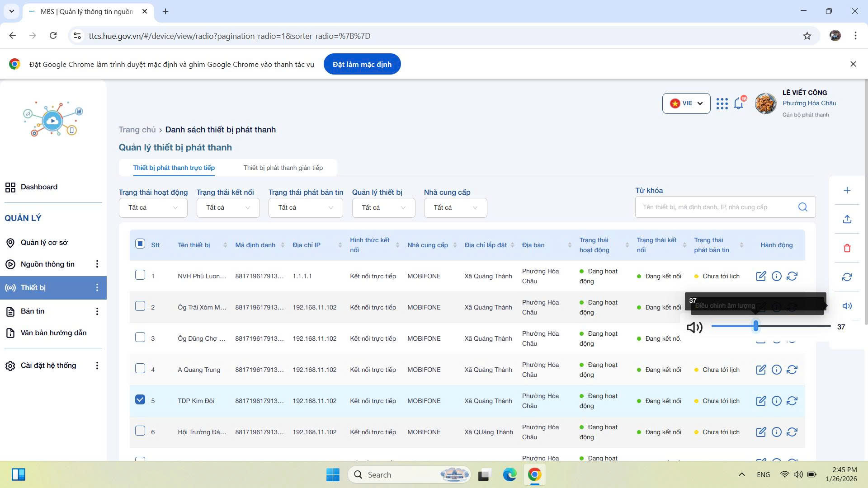The width and height of the screenshot is (868, 488).
Task: Click edit icon for NVH Phú Luon row
Action: [761, 276]
